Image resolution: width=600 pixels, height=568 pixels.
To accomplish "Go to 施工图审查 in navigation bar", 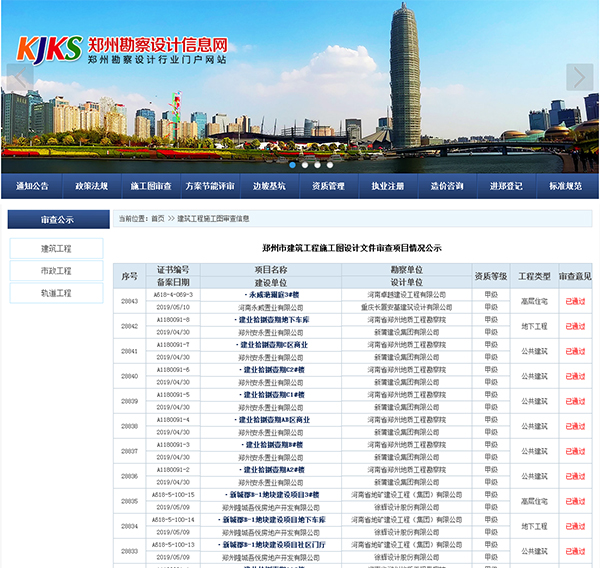I will [151, 186].
